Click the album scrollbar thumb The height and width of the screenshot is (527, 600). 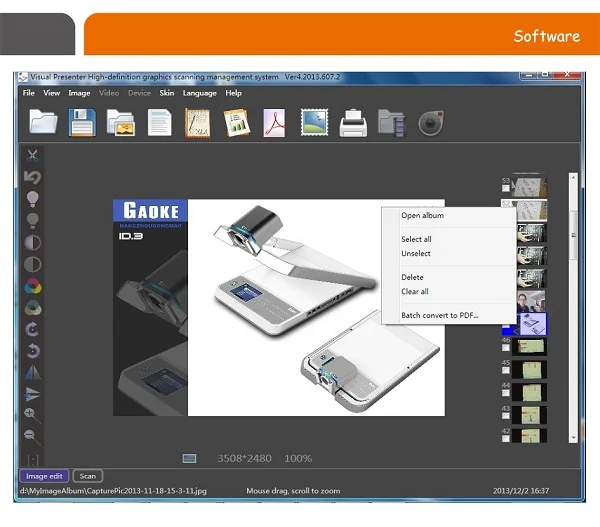573,235
